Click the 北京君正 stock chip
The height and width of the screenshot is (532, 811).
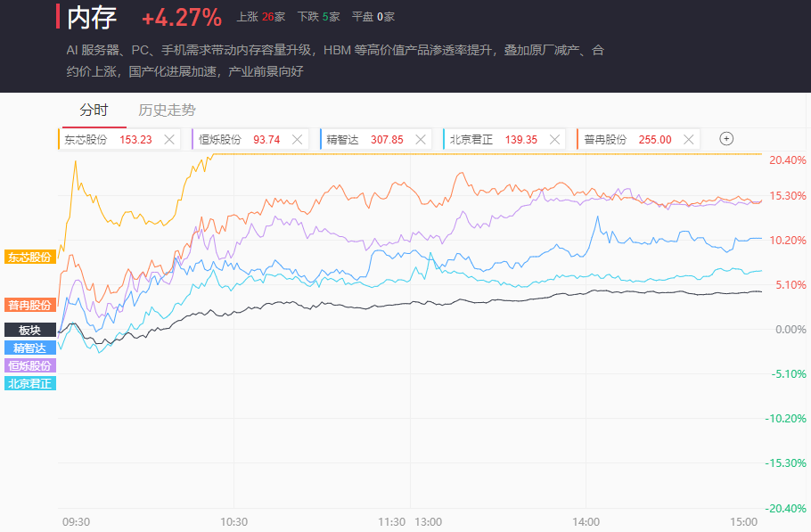tap(493, 139)
